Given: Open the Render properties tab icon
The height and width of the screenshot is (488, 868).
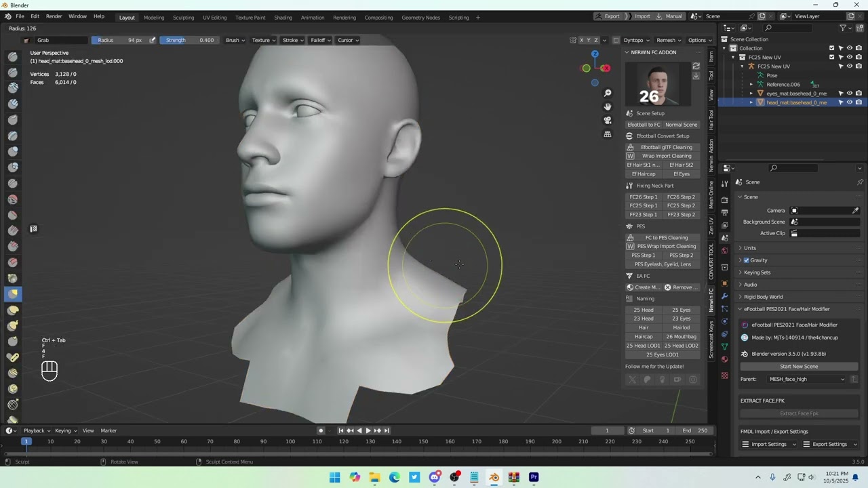Looking at the screenshot, I should (x=725, y=199).
